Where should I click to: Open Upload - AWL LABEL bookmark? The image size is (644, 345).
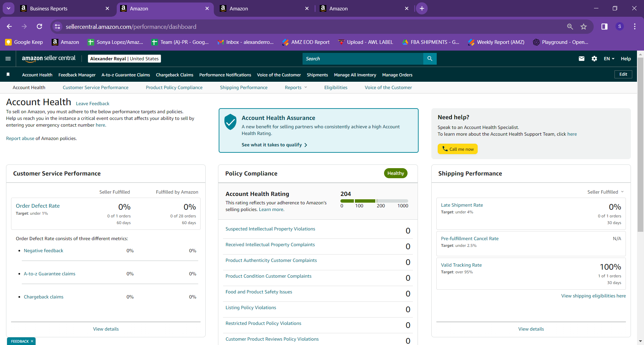tap(365, 42)
